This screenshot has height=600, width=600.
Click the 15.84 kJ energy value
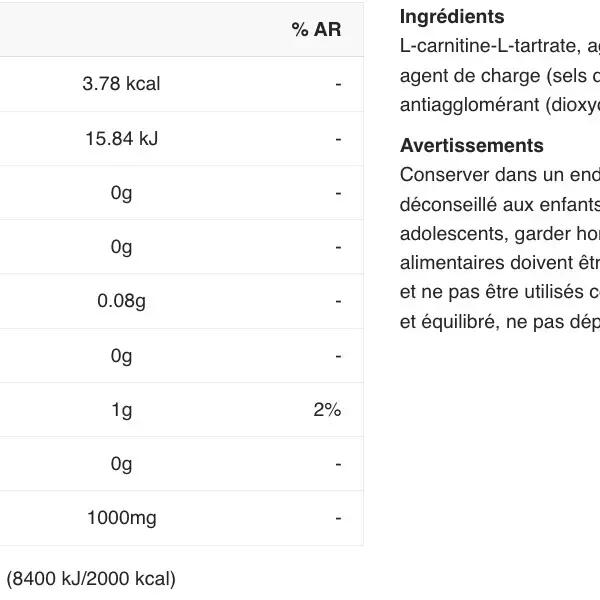121,139
